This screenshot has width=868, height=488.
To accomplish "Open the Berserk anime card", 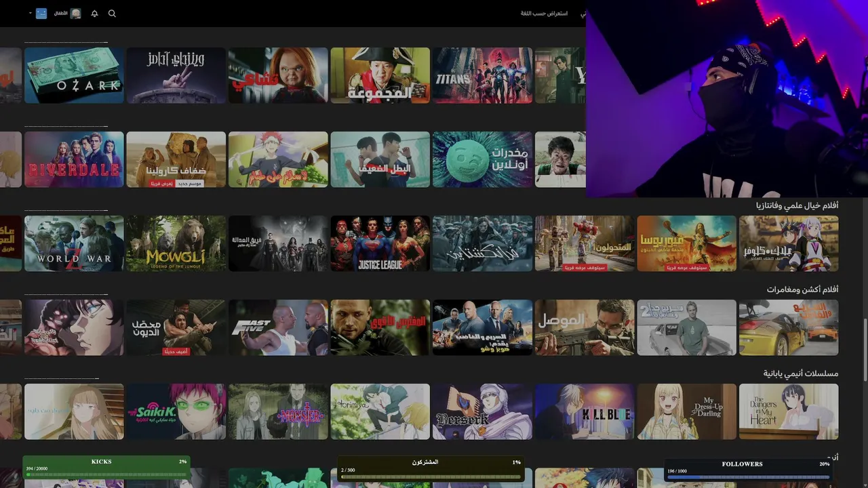I will click(483, 411).
